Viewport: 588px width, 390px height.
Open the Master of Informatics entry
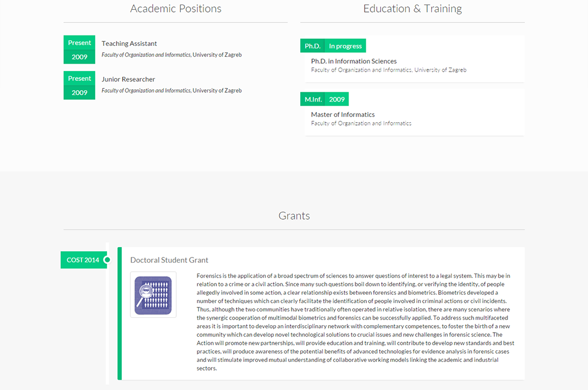(343, 114)
